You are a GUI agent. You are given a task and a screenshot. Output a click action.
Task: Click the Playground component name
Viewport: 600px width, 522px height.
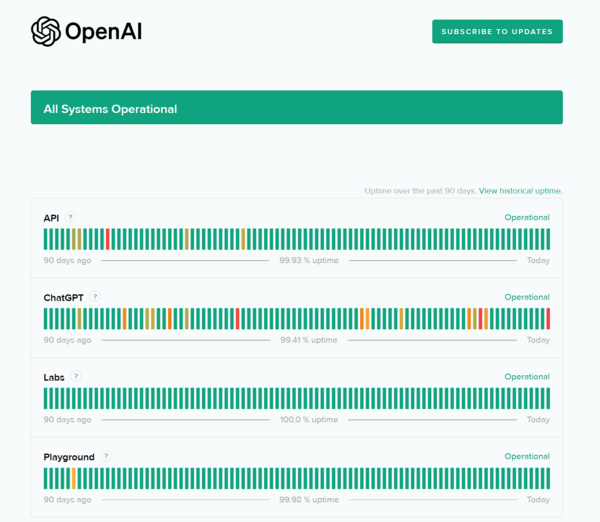pyautogui.click(x=69, y=458)
